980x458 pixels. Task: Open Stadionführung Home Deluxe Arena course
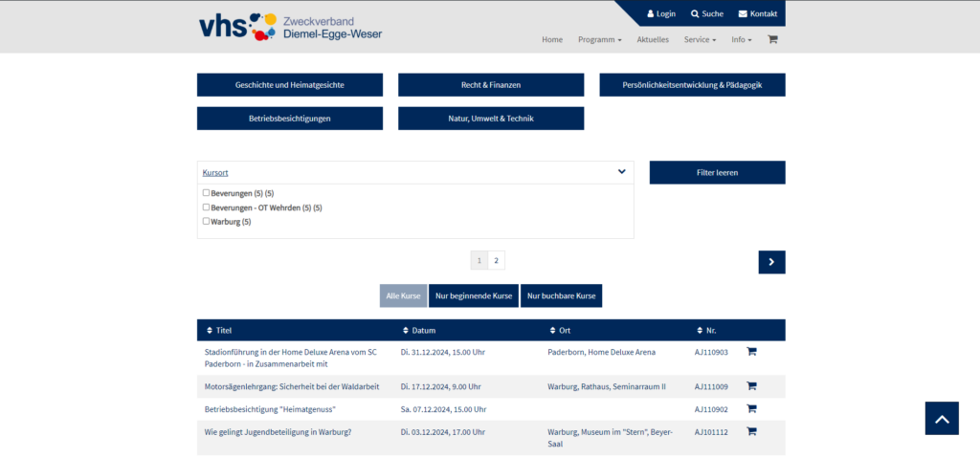(x=291, y=358)
